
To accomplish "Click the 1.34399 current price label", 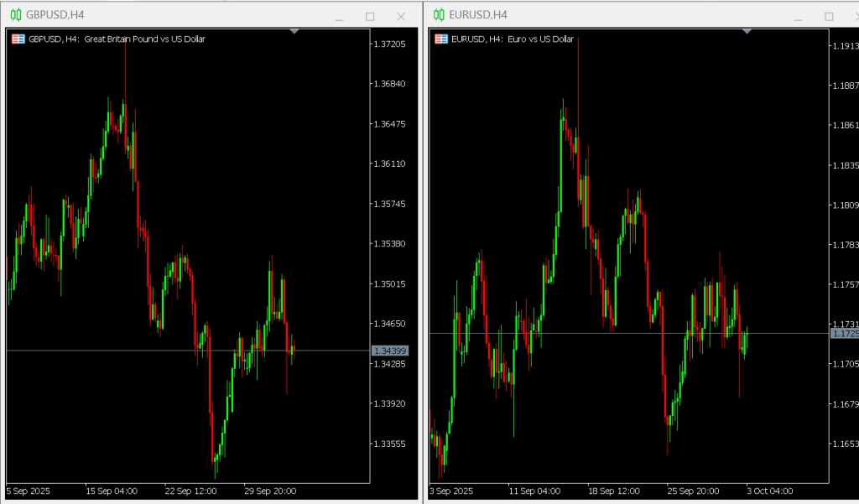I will [389, 351].
